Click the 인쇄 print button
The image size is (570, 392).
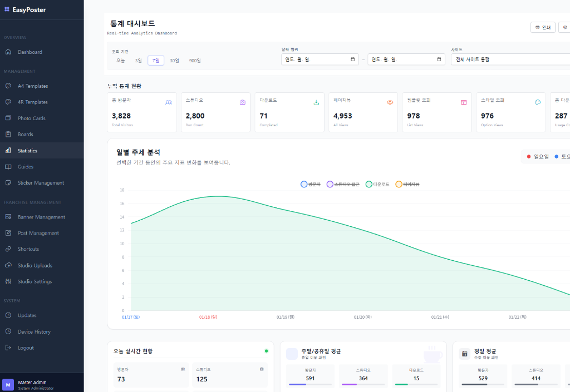click(543, 26)
